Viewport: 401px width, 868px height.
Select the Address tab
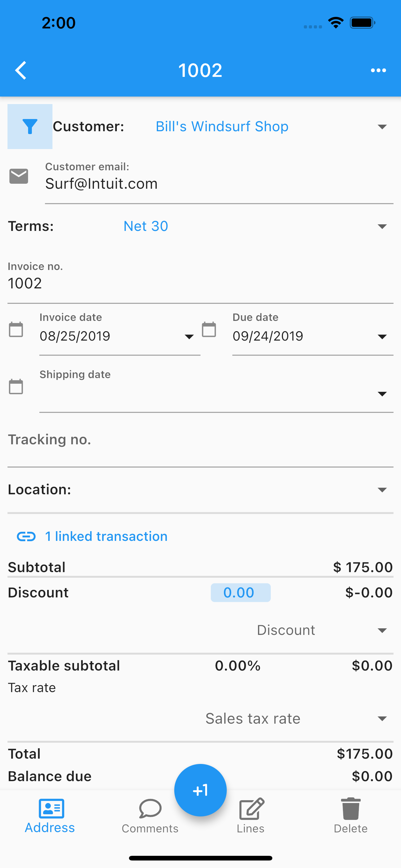[50, 816]
